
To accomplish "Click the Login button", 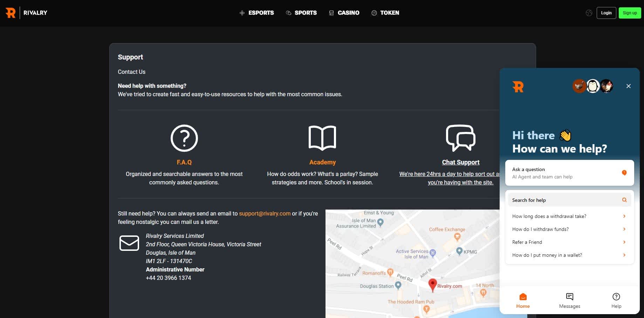I will coord(606,13).
